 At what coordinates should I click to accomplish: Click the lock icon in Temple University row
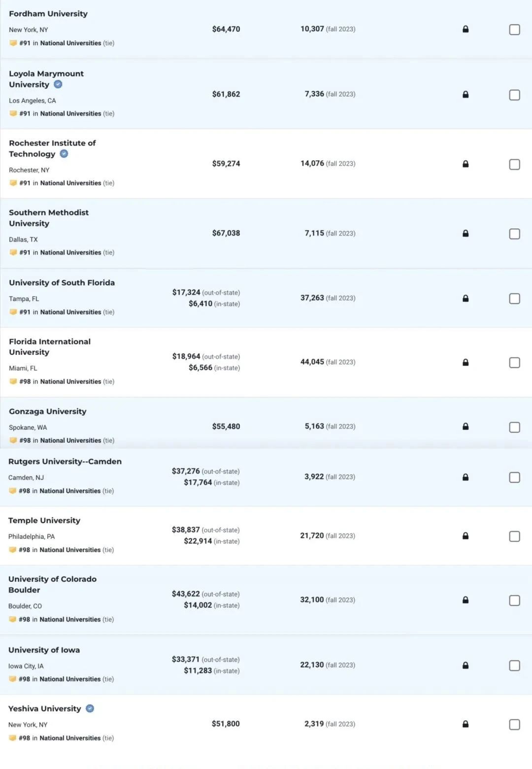point(465,536)
